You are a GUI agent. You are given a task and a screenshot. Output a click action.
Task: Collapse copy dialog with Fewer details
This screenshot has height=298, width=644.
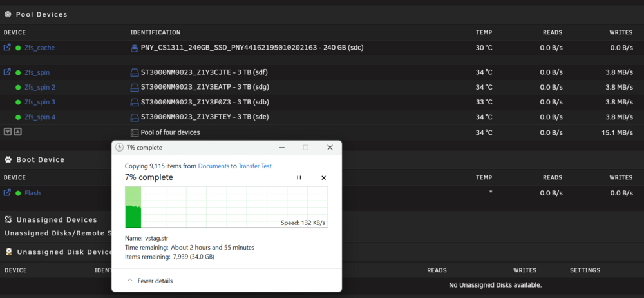tap(150, 281)
